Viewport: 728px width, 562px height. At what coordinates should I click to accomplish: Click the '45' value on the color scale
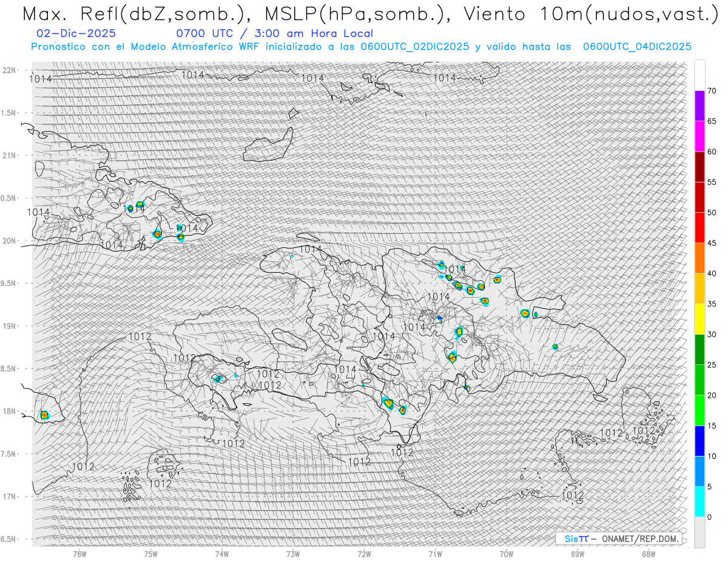(x=712, y=243)
